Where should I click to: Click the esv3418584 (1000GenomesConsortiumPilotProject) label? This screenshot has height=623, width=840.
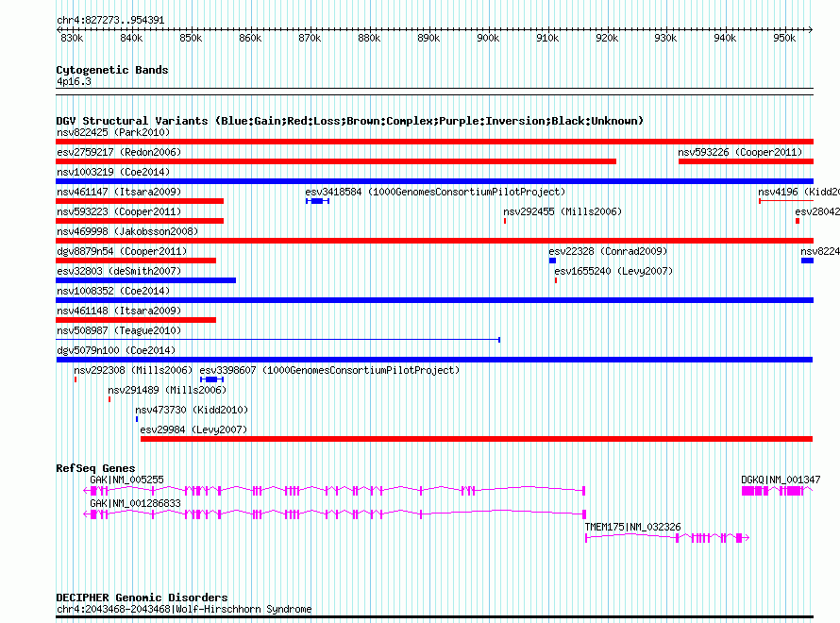click(x=435, y=192)
